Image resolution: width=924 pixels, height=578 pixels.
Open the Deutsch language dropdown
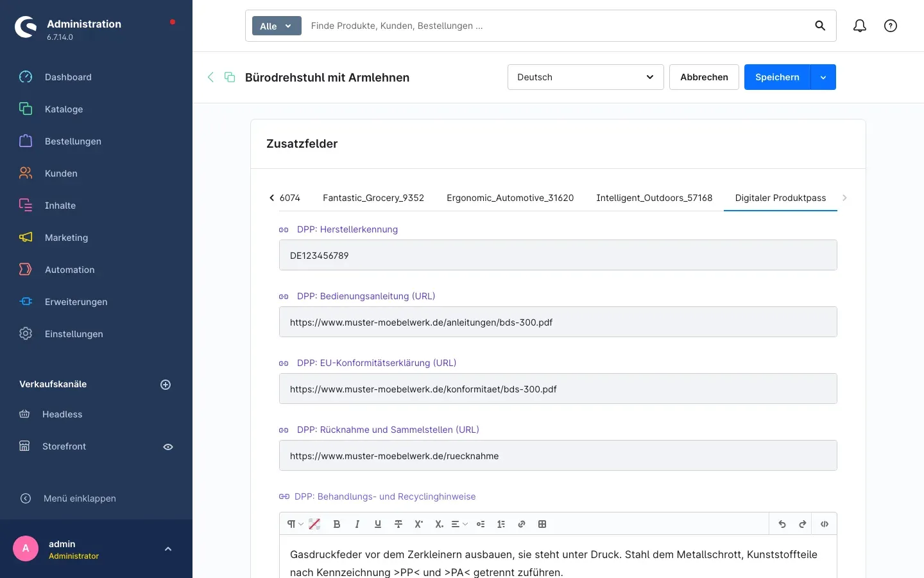tap(586, 77)
